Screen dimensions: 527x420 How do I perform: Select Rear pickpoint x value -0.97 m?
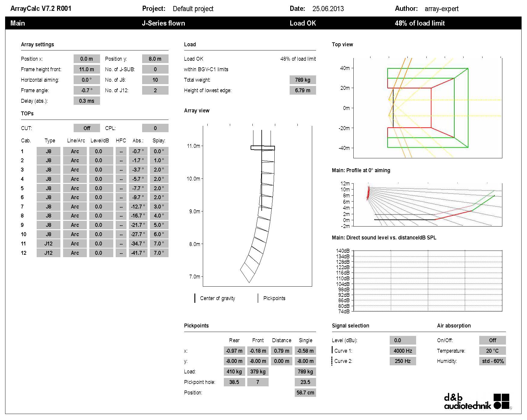[234, 351]
